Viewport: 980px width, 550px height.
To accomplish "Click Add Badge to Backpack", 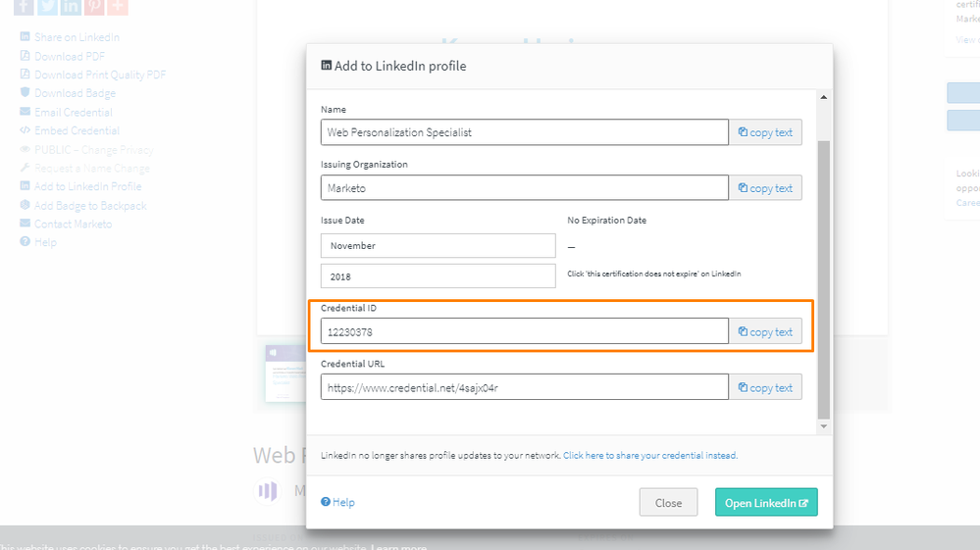I will (x=90, y=205).
